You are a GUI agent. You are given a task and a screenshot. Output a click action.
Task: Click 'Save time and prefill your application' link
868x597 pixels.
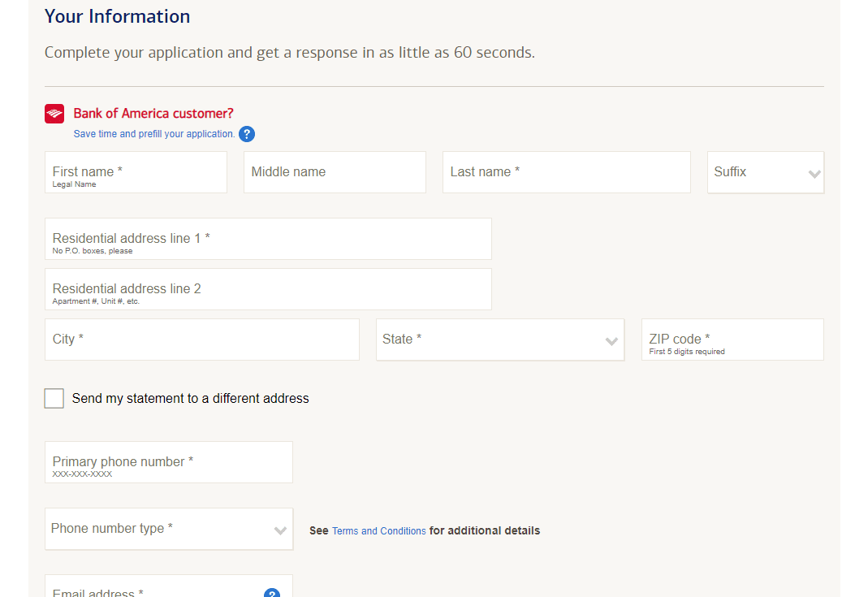(x=154, y=134)
